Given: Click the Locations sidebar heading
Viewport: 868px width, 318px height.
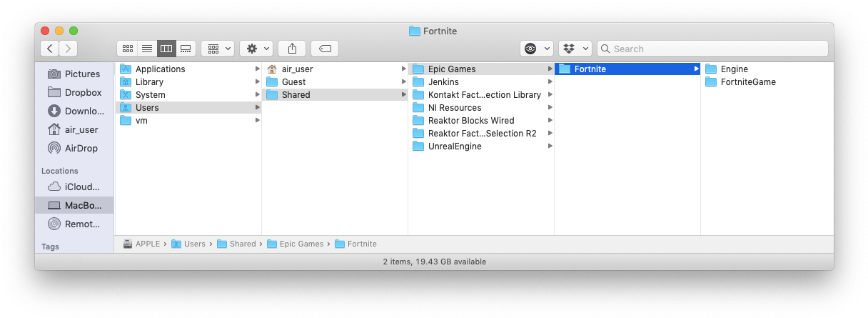Looking at the screenshot, I should (x=60, y=171).
